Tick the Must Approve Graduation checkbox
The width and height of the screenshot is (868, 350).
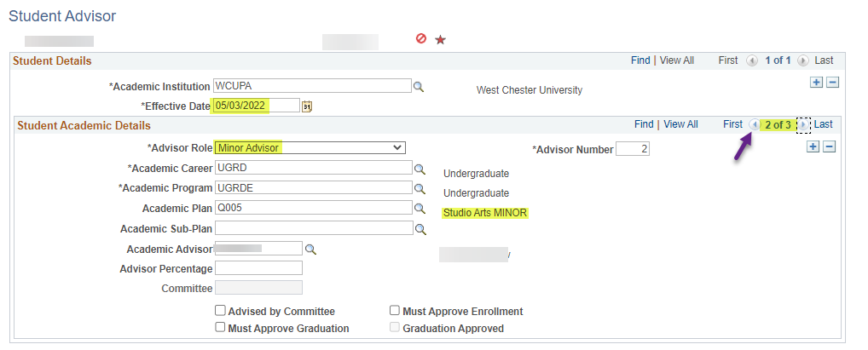[x=220, y=327]
